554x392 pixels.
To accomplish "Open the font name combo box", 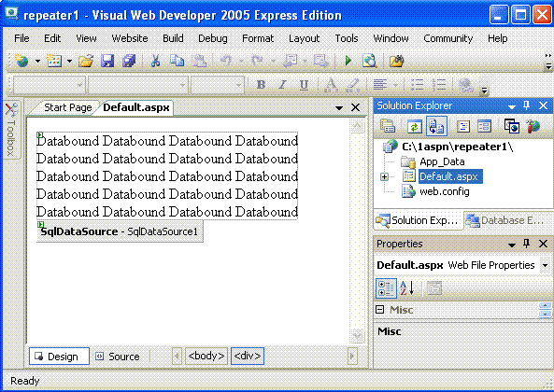I will (x=137, y=85).
